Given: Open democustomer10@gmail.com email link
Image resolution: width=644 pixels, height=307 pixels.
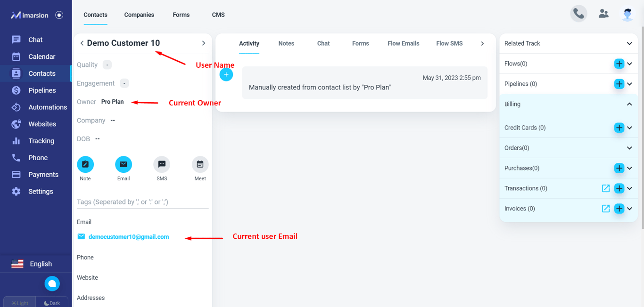Looking at the screenshot, I should click(129, 237).
